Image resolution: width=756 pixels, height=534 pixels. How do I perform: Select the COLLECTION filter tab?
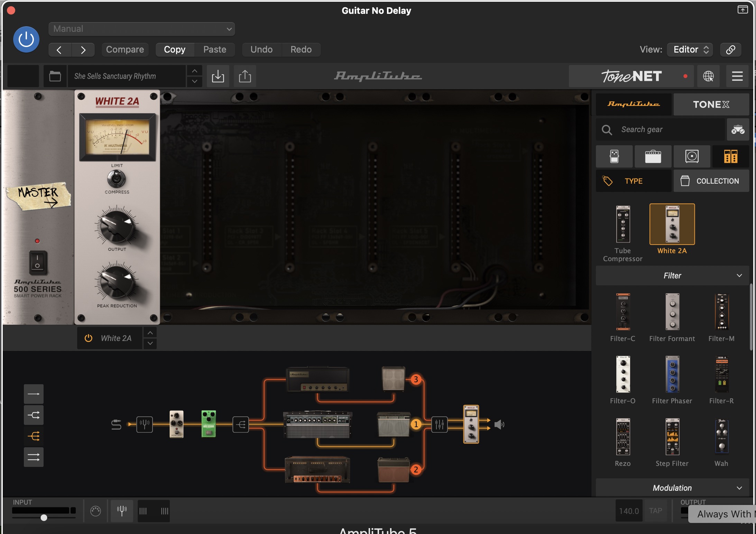[x=711, y=181]
